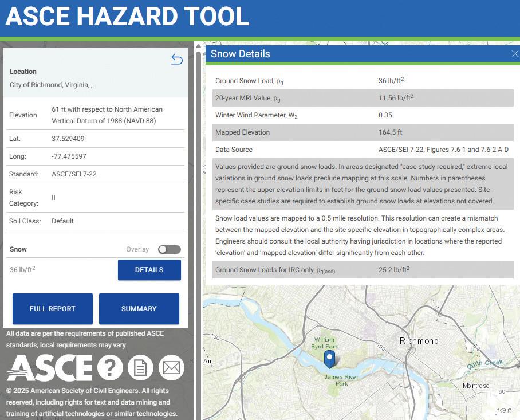Click the SUMMARY button

pyautogui.click(x=139, y=308)
